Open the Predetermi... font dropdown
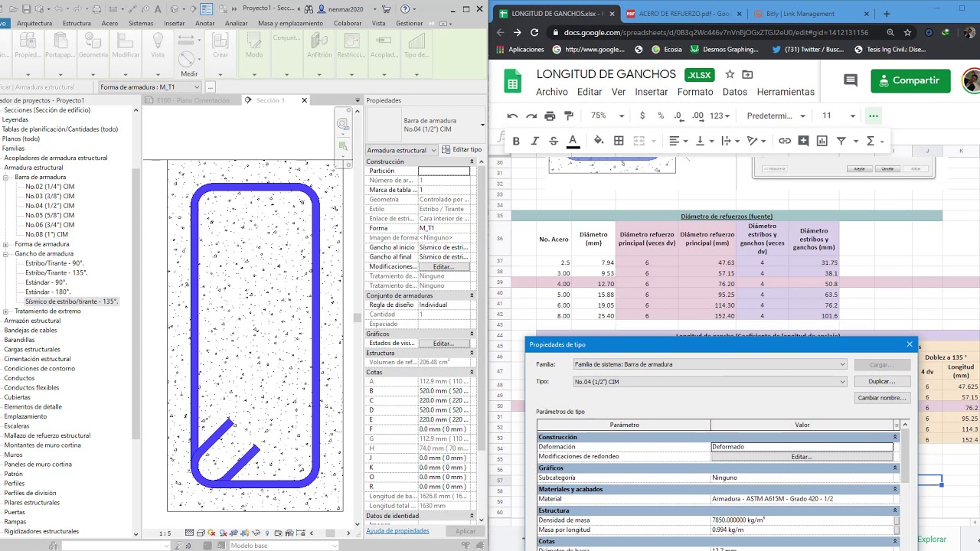980x551 pixels. (776, 116)
